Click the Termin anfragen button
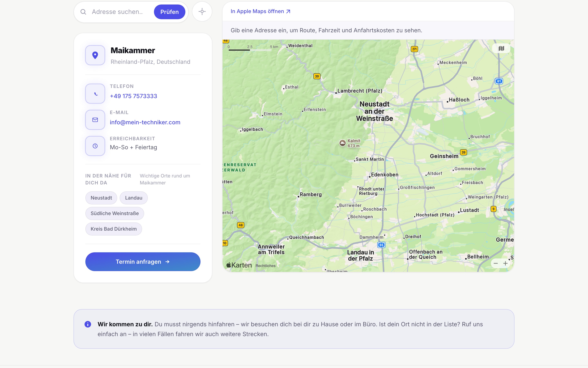Screen dimensions: 588x368 click(x=143, y=262)
